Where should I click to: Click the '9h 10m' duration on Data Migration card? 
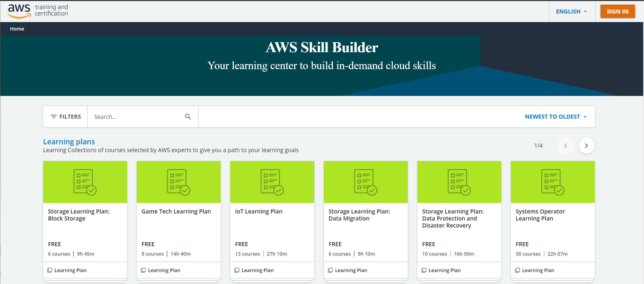click(366, 254)
